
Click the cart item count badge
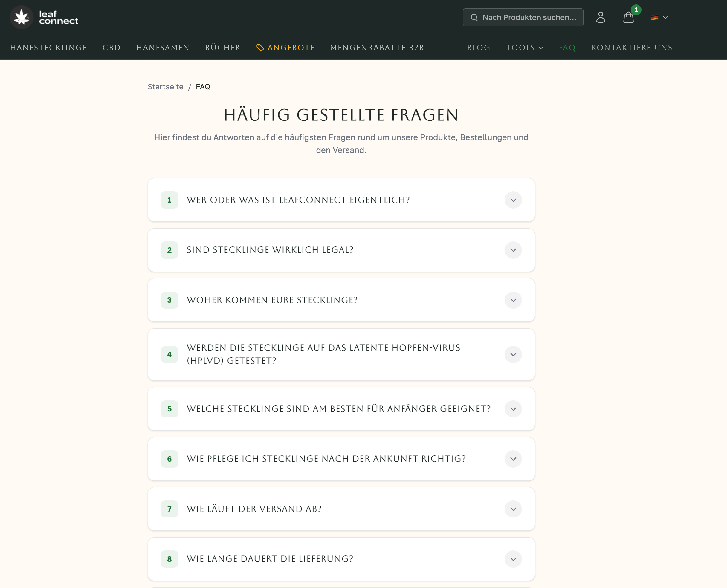636,10
